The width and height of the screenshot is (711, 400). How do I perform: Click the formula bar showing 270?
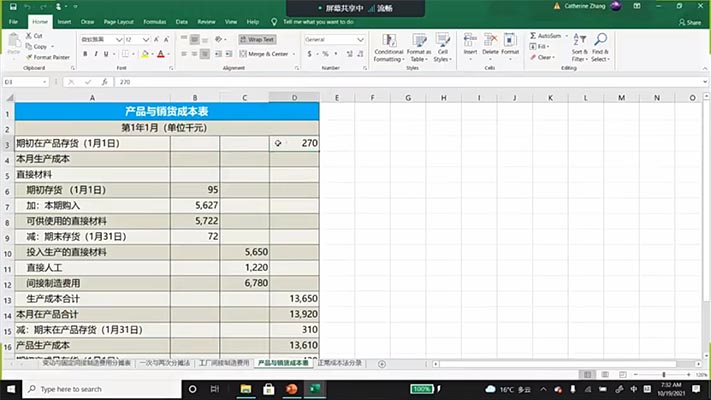[410, 82]
